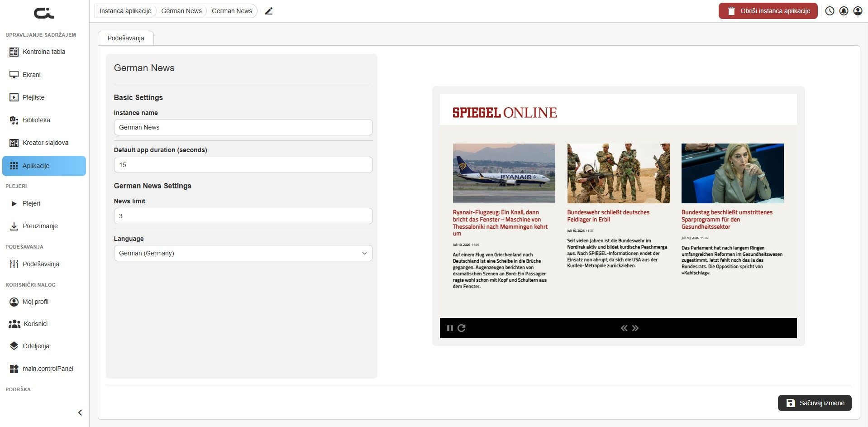
Task: Open the clock history icon
Action: coord(830,11)
